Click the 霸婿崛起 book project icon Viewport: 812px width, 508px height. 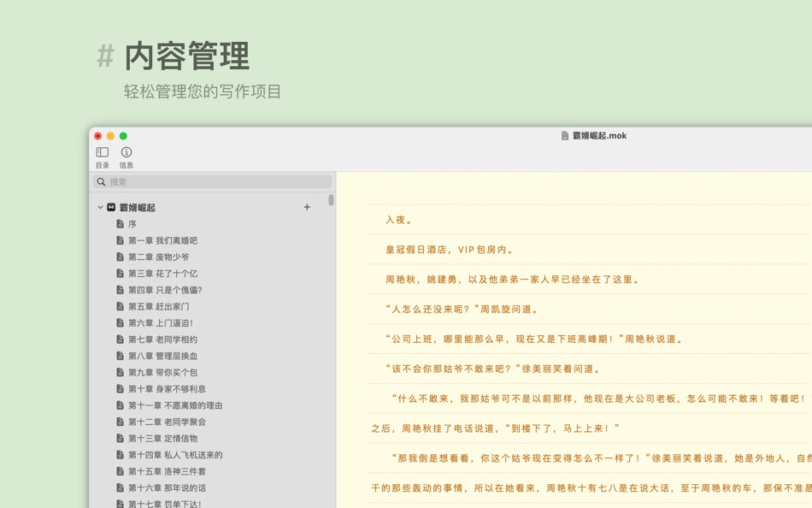click(111, 207)
